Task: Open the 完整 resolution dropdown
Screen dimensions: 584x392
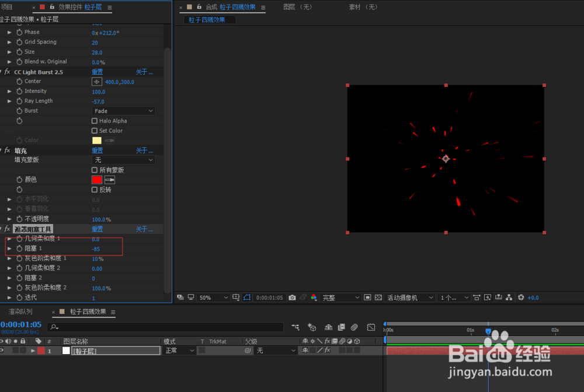Action: point(341,297)
